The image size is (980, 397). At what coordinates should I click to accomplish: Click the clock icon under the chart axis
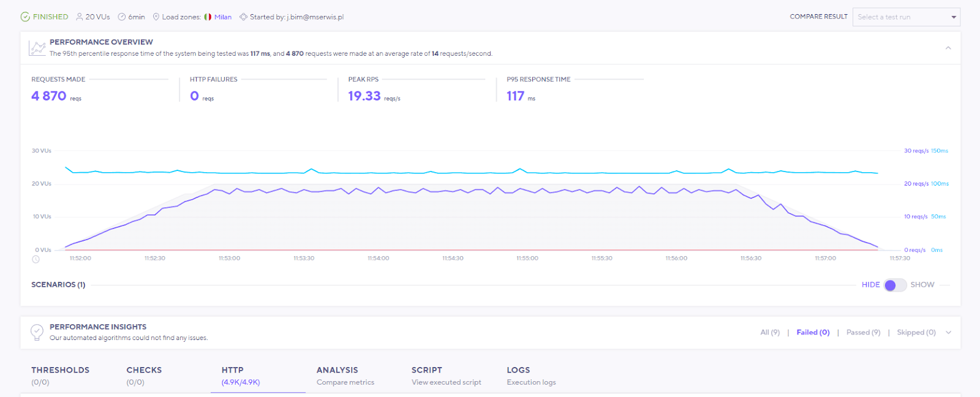coord(36,259)
